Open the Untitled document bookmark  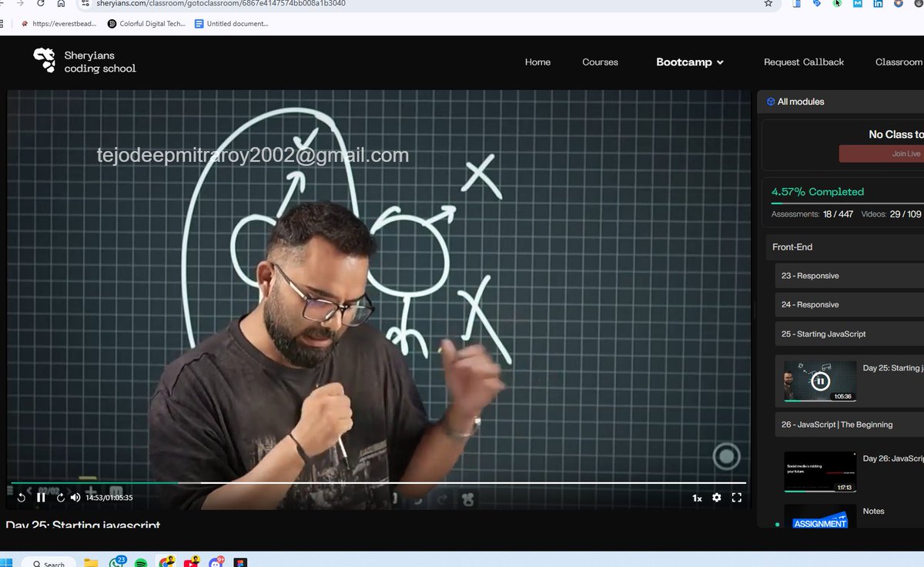click(x=232, y=24)
